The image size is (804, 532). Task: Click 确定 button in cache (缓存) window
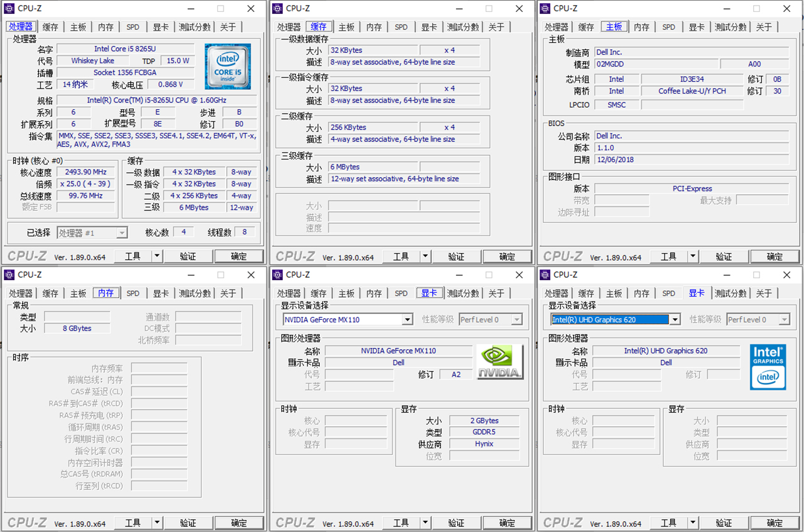[x=508, y=256]
